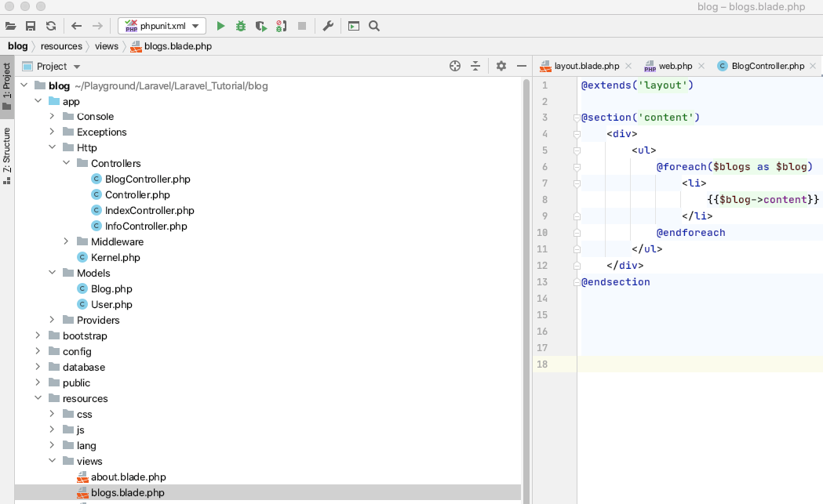Expand the Middleware folder
823x504 pixels.
click(x=67, y=241)
